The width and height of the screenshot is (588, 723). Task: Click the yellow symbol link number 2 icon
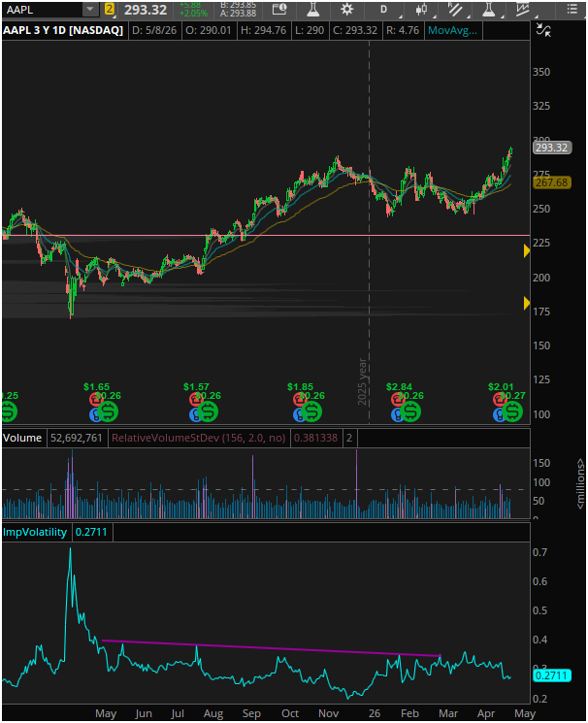pyautogui.click(x=110, y=9)
